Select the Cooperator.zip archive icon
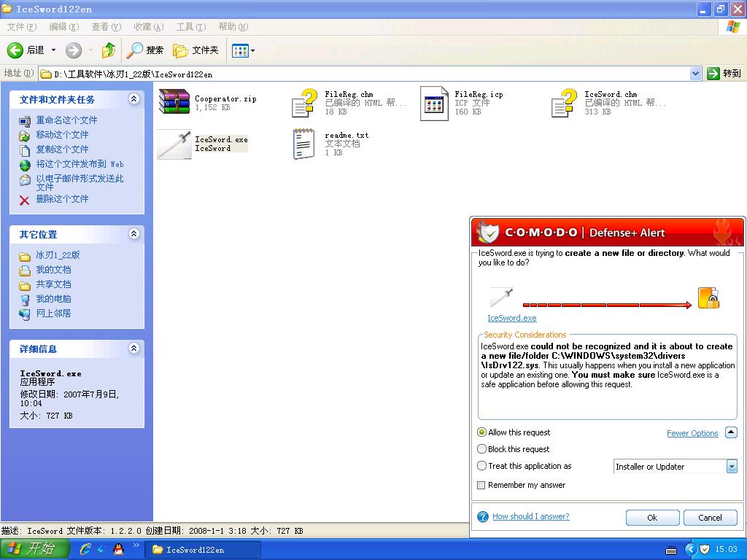 tap(174, 102)
